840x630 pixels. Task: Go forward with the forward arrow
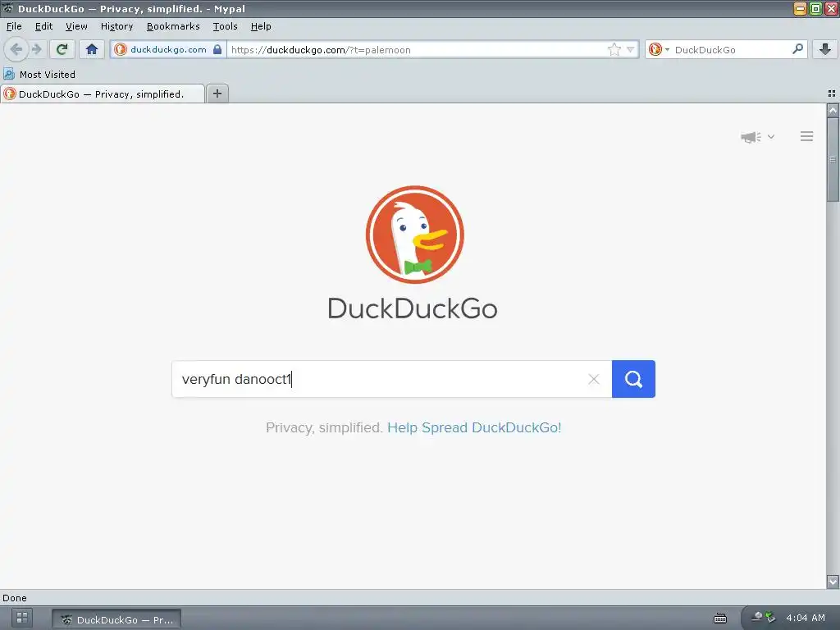pos(36,50)
